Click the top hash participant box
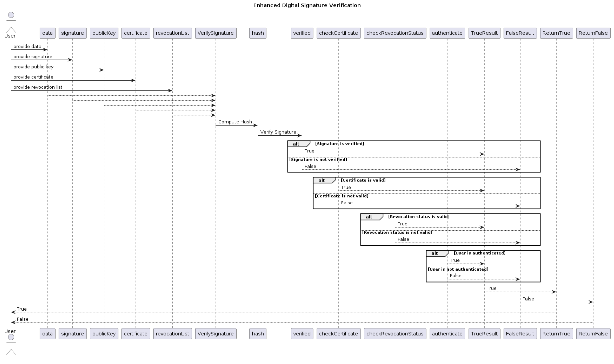 257,33
